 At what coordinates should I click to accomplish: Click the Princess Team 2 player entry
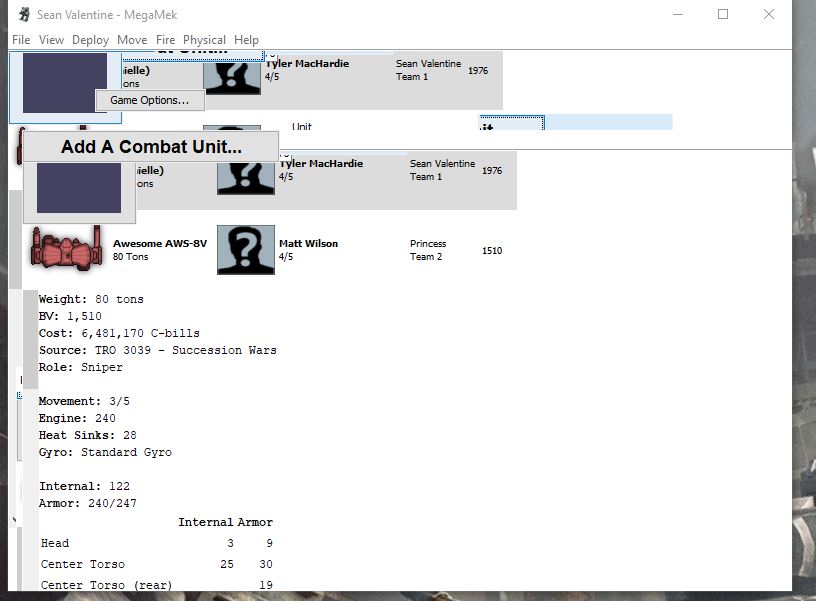click(427, 250)
